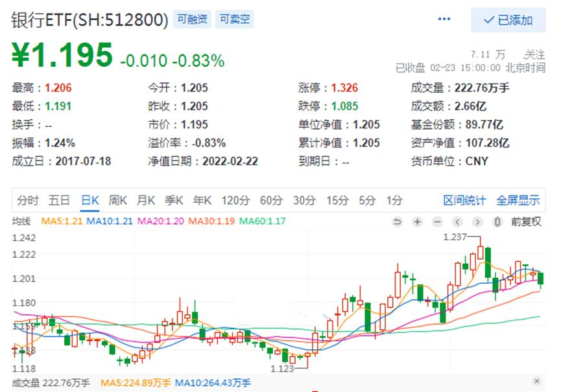Switch to the 五日 five-day tab
The width and height of the screenshot is (561, 392).
(x=59, y=200)
